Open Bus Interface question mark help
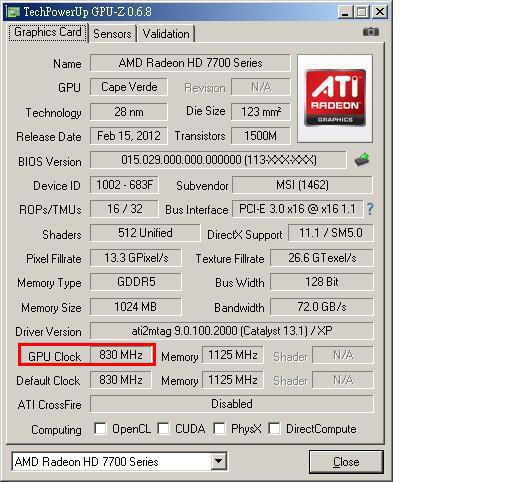The height and width of the screenshot is (482, 512). point(370,209)
